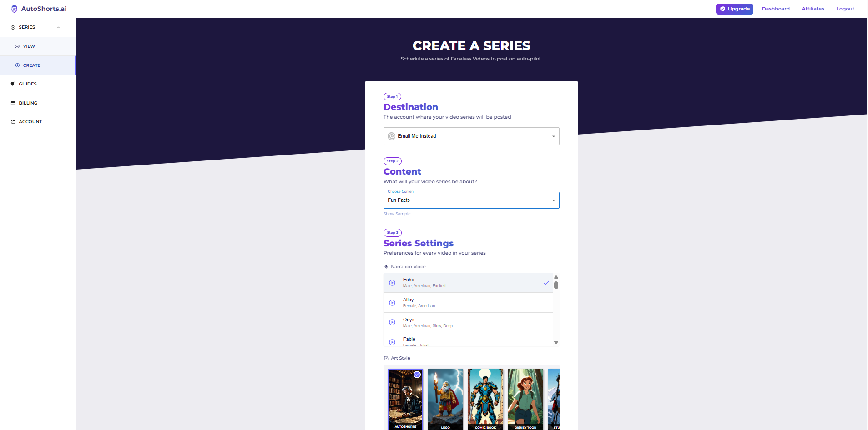The width and height of the screenshot is (868, 430).
Task: Select the Echo narration voice
Action: click(468, 283)
